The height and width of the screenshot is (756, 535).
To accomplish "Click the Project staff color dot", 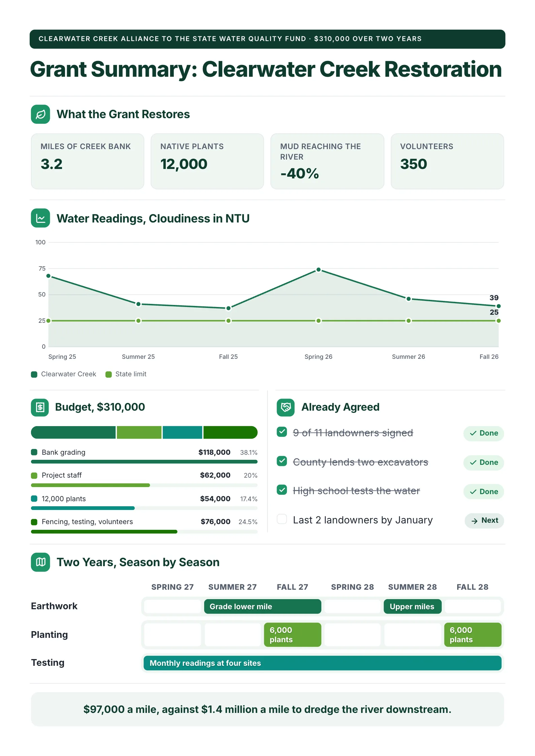I will 34,475.
